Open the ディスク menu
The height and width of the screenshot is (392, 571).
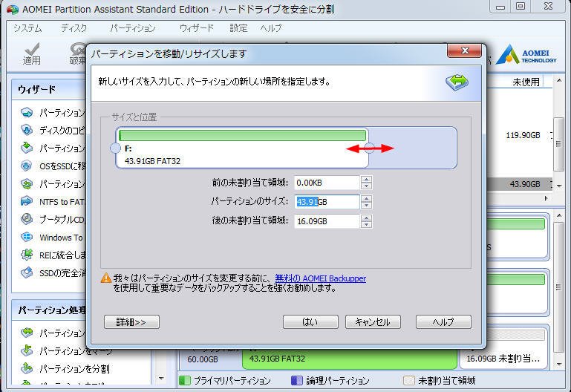tap(74, 28)
